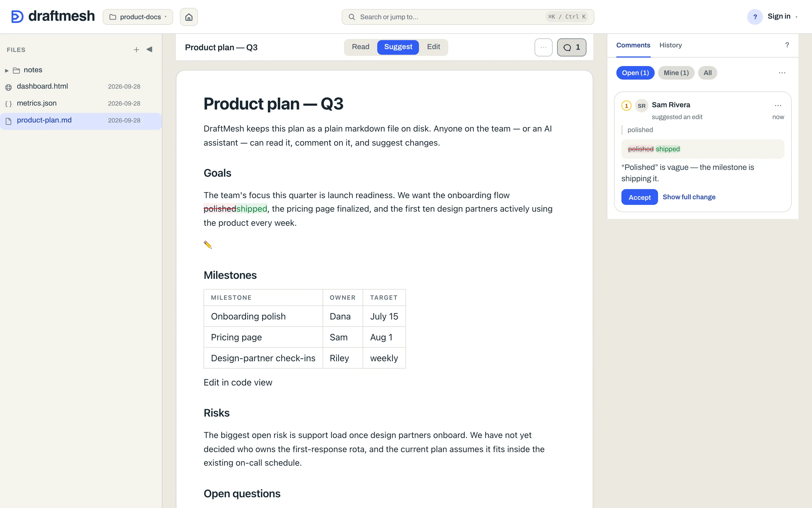The image size is (812, 508).
Task: Click the comment number 1 badge
Action: pyautogui.click(x=626, y=106)
